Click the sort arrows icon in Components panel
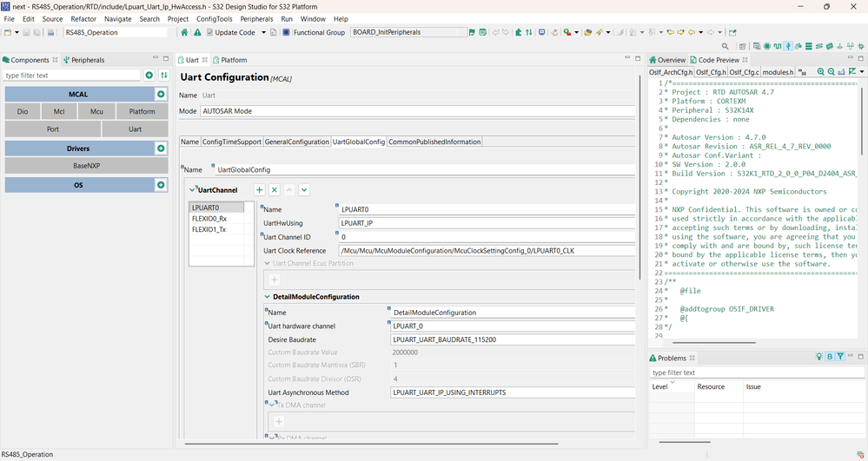Screen dimensions: 868x461 (164, 75)
